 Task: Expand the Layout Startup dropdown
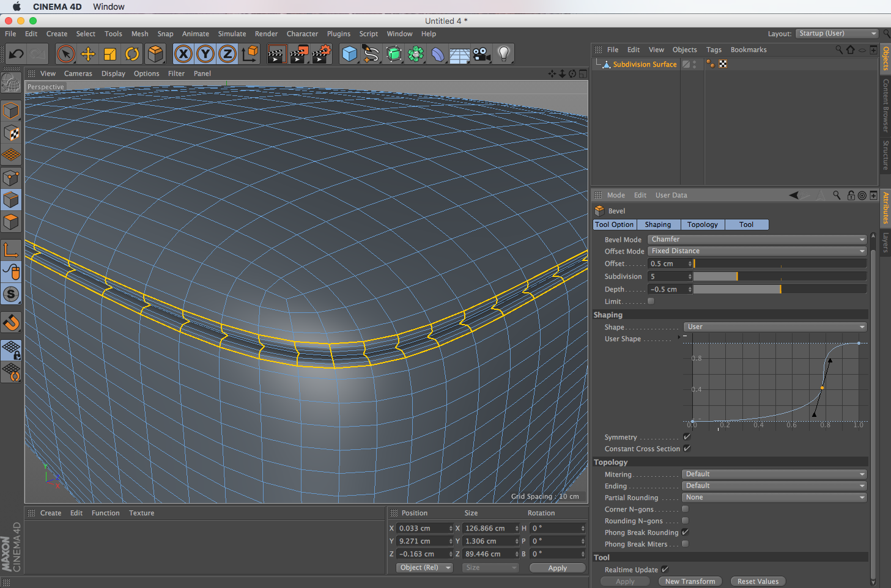pos(837,34)
